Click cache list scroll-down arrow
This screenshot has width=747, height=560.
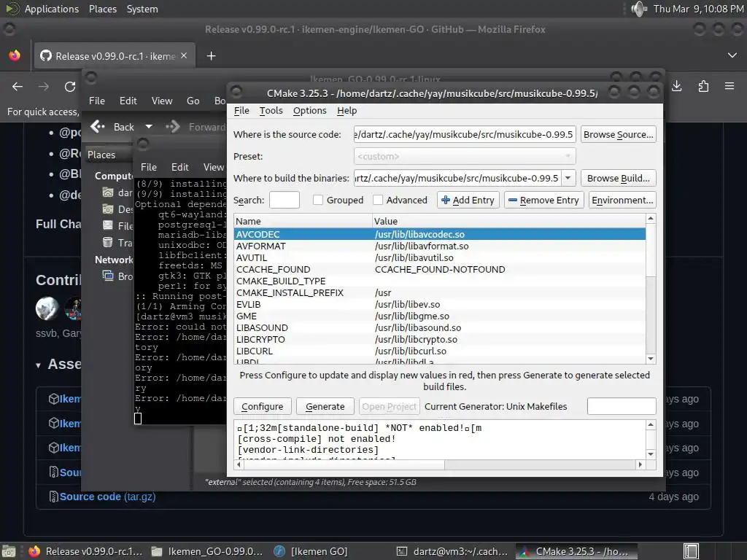(x=651, y=359)
